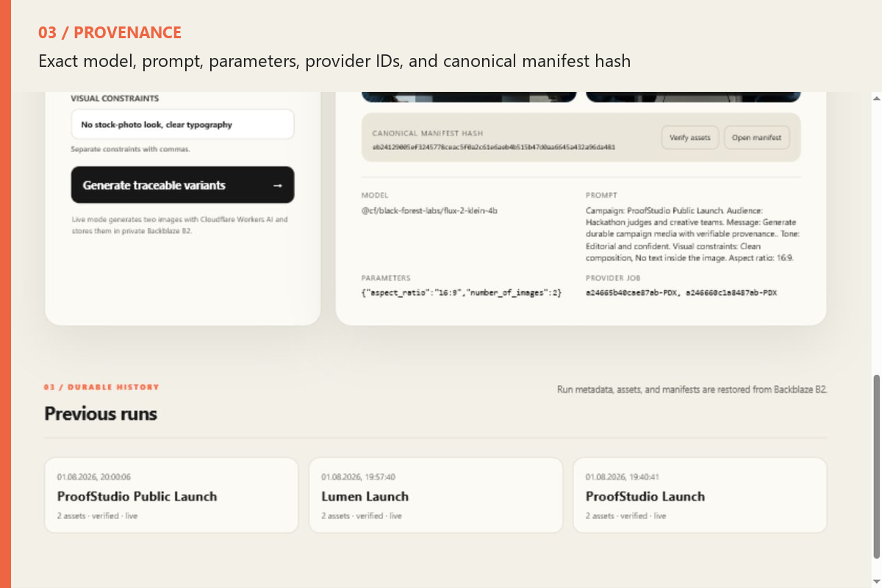This screenshot has width=882, height=588.
Task: Click the timestamp 01.08.2026, 20:00:06
Action: click(94, 477)
